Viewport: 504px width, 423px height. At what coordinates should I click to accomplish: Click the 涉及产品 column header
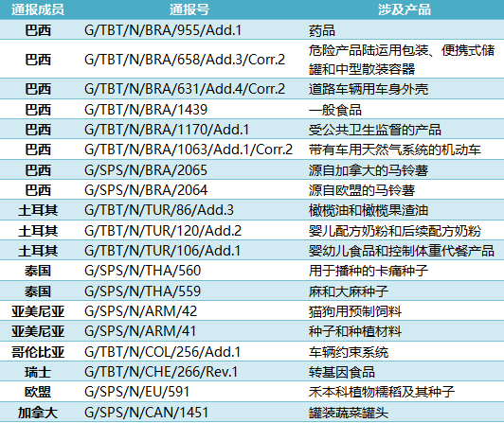click(404, 9)
